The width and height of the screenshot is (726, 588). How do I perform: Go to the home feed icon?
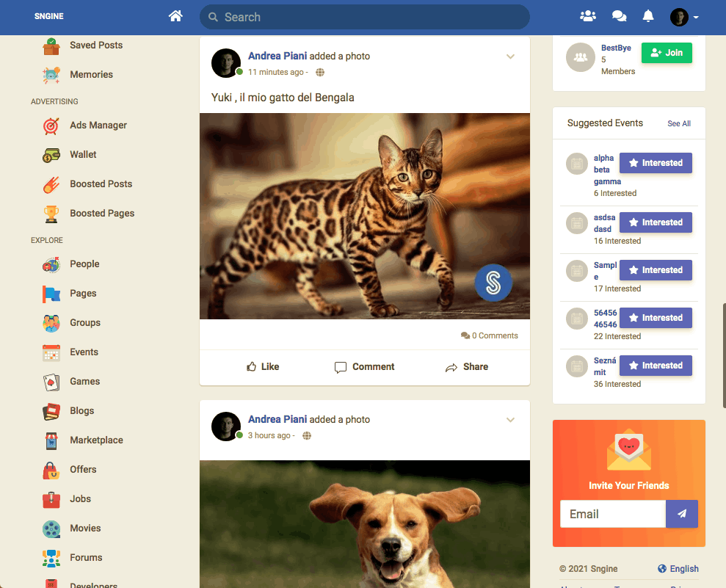coord(175,16)
